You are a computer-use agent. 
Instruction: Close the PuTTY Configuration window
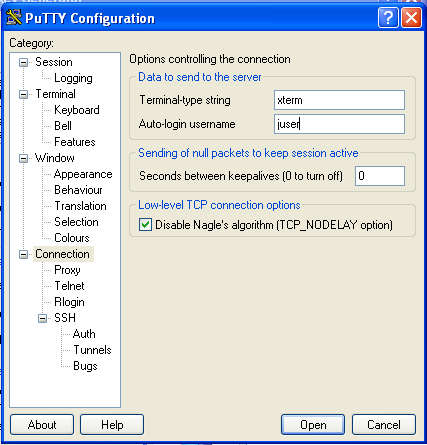coord(411,17)
